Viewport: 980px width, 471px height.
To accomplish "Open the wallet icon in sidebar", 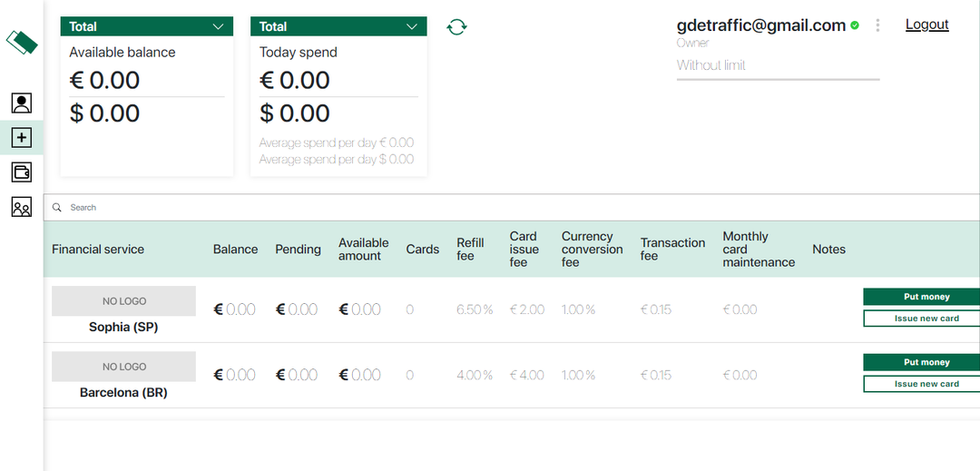I will coord(22,172).
